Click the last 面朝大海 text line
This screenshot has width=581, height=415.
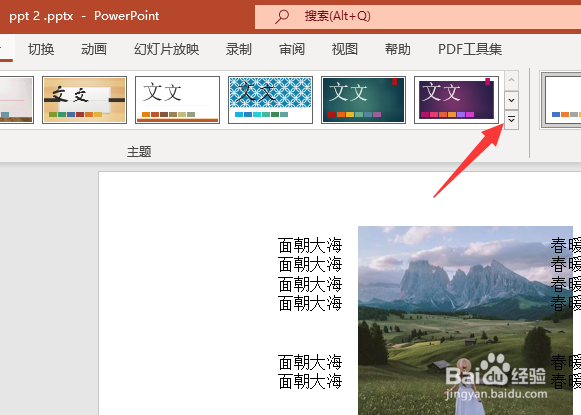click(x=310, y=382)
